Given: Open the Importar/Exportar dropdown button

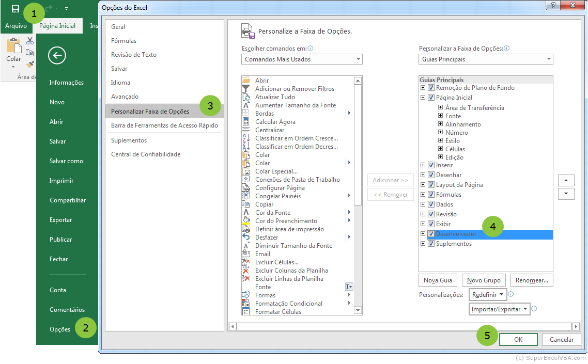Looking at the screenshot, I should pos(499,309).
